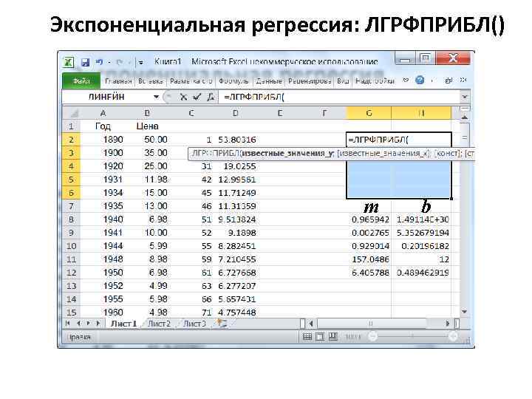Click cell containing year 1931
Screen dimensions: 532x399
pos(103,180)
